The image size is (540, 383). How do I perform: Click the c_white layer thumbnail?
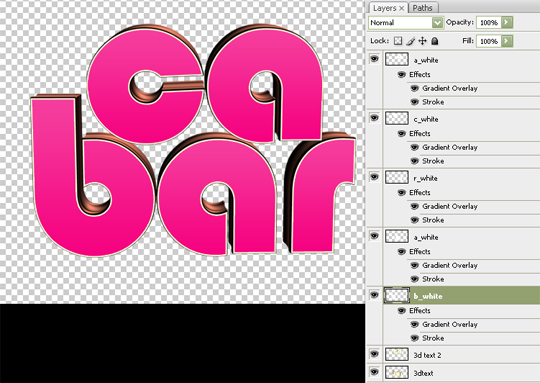pos(397,118)
